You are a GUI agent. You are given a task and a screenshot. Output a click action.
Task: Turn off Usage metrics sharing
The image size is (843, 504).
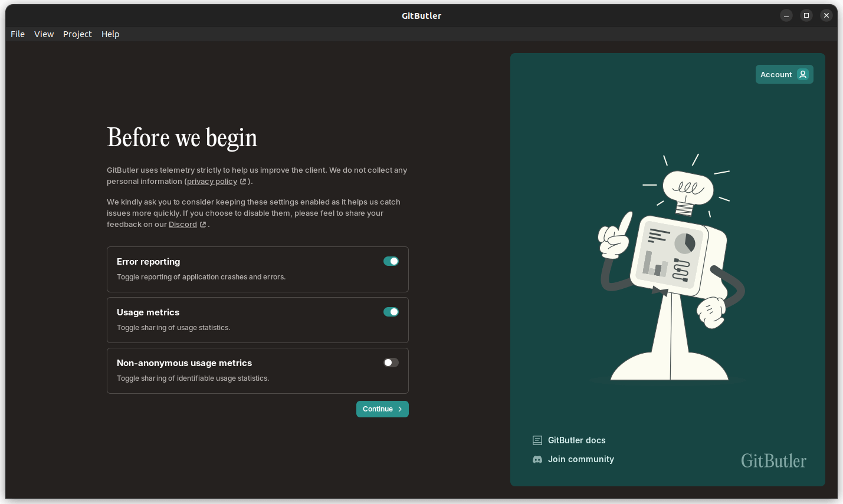(391, 312)
